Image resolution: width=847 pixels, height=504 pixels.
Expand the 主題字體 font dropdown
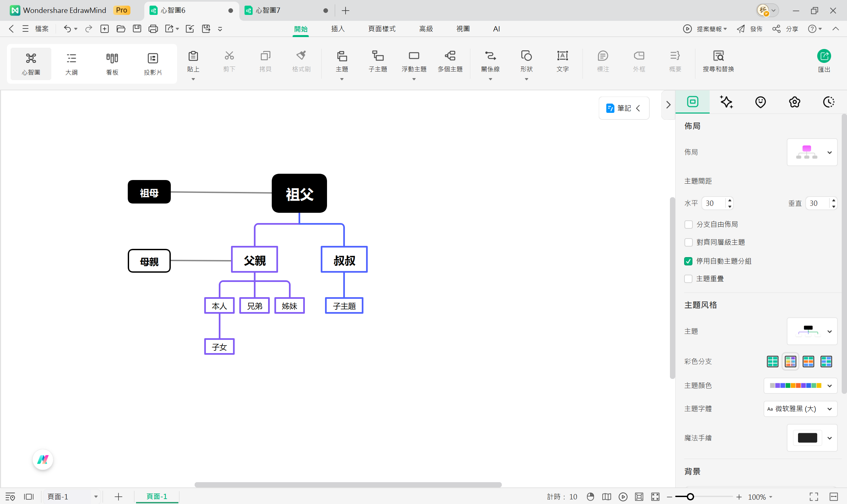pyautogui.click(x=800, y=409)
